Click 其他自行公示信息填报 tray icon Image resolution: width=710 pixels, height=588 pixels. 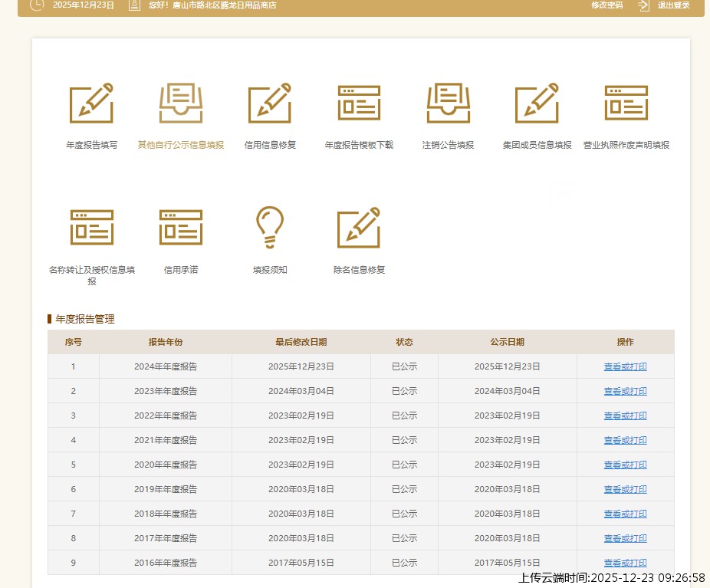181,103
